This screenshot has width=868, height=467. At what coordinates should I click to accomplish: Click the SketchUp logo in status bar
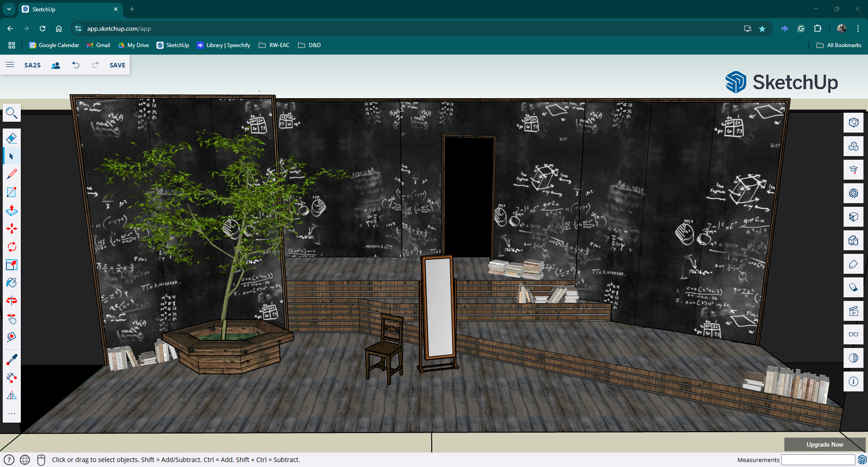(x=862, y=460)
